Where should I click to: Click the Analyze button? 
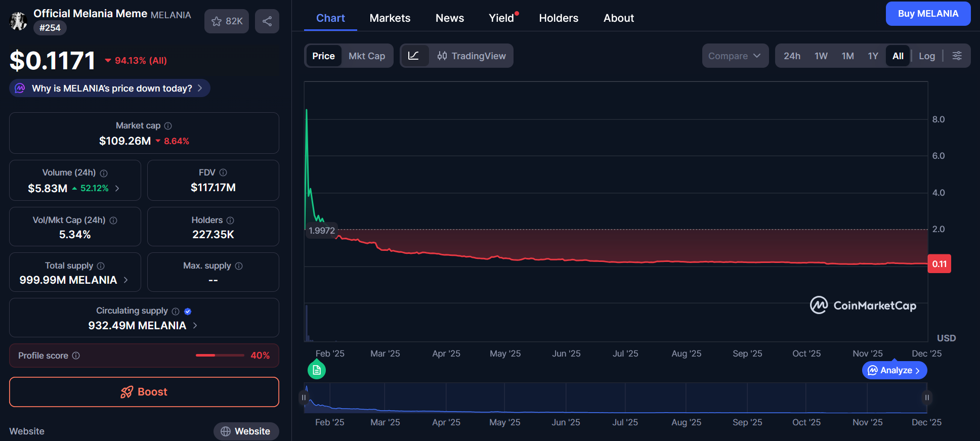tap(894, 370)
